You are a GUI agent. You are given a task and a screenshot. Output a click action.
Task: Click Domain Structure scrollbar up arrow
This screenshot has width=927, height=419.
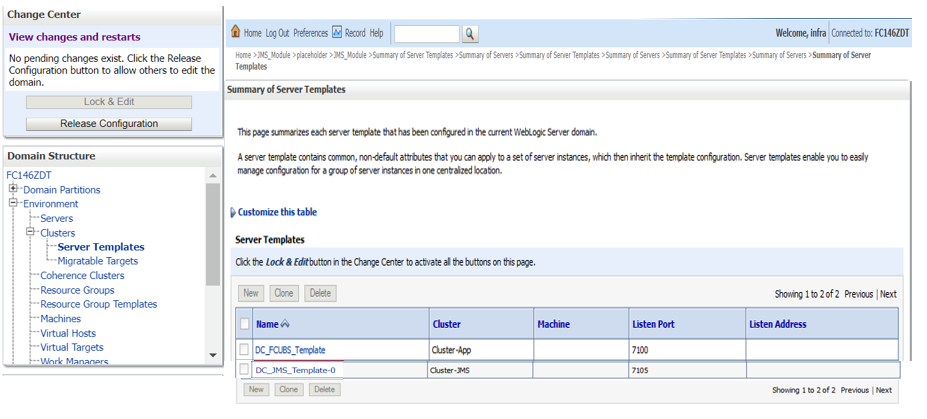(x=213, y=176)
